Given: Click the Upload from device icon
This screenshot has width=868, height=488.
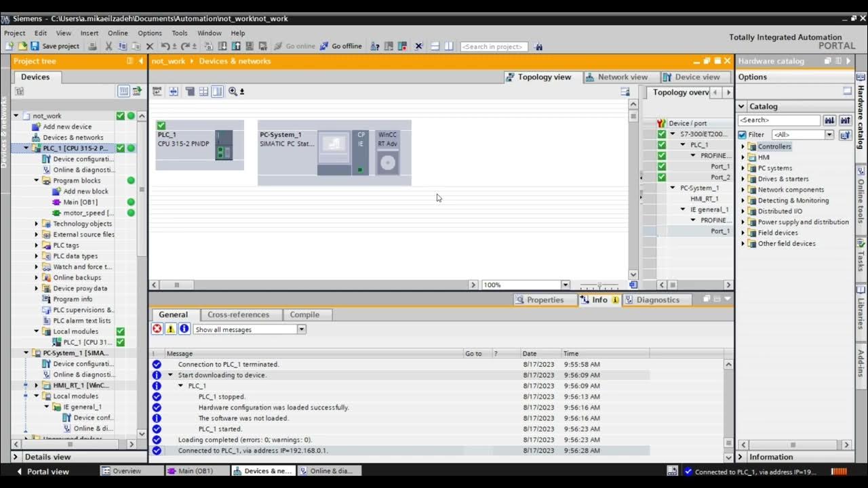Looking at the screenshot, I should (237, 46).
